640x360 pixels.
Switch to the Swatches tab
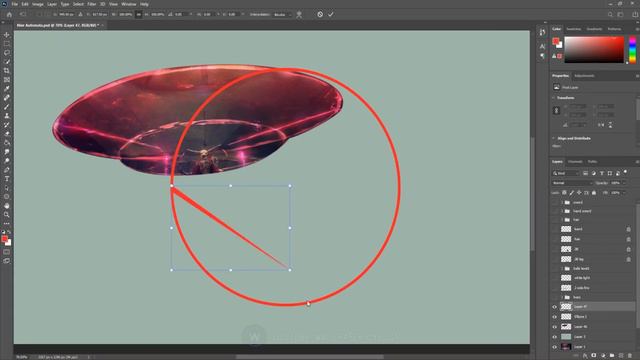point(573,29)
